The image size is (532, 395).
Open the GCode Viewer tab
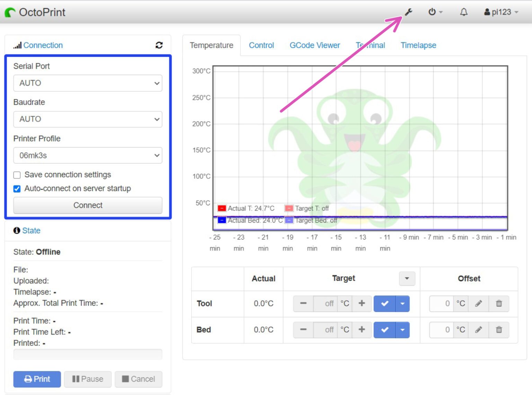point(314,45)
